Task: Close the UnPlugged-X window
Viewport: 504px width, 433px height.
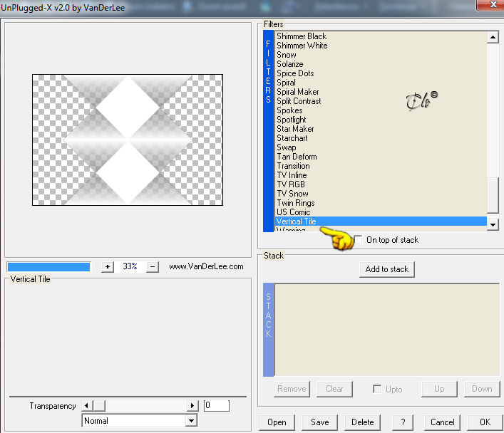Action: click(x=491, y=5)
